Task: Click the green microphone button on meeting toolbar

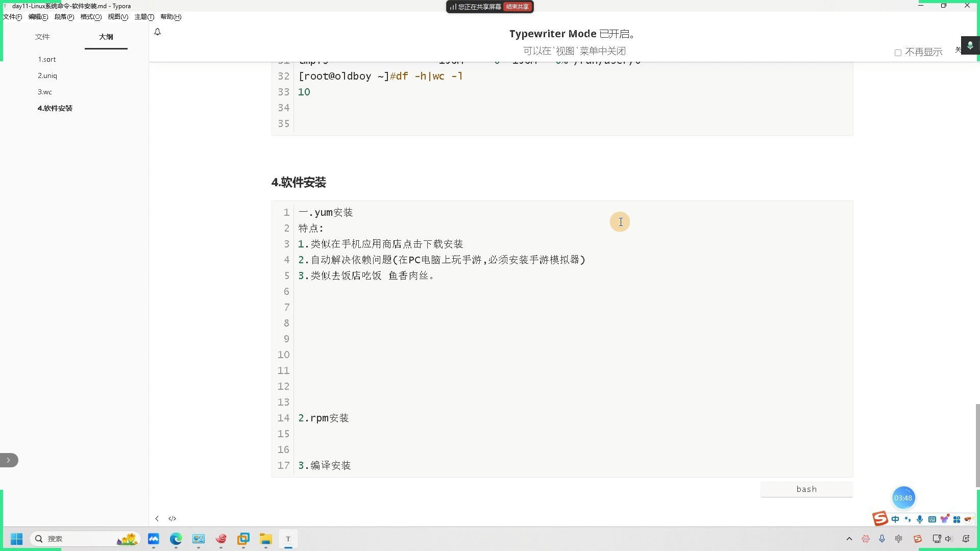Action: (970, 45)
